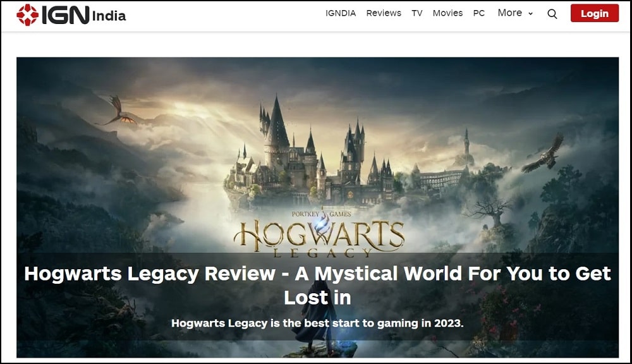Click the IGN India logo
The image size is (632, 364).
tap(71, 15)
